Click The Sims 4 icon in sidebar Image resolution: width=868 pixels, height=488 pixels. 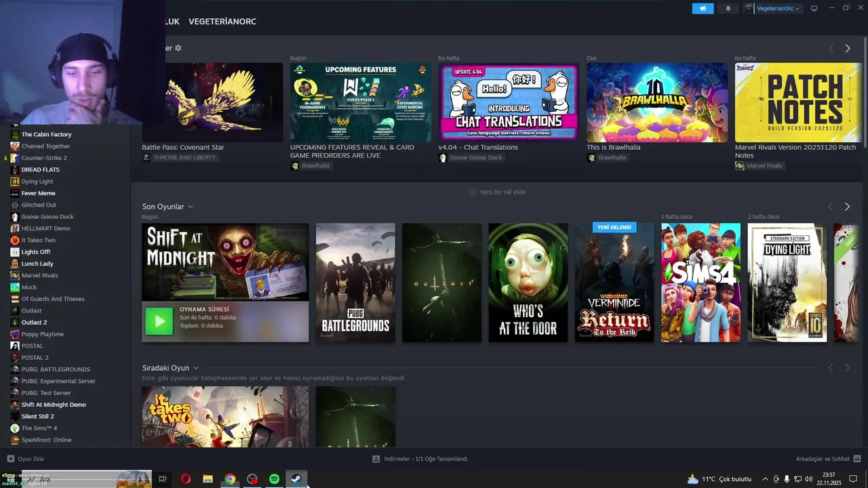15,428
